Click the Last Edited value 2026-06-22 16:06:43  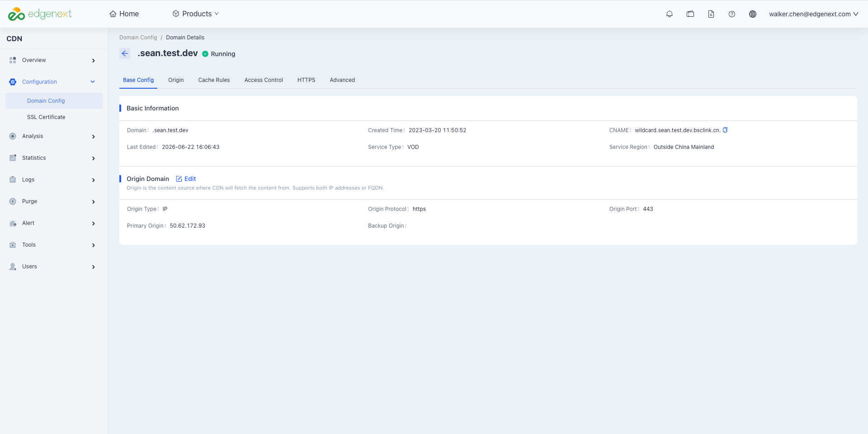191,147
